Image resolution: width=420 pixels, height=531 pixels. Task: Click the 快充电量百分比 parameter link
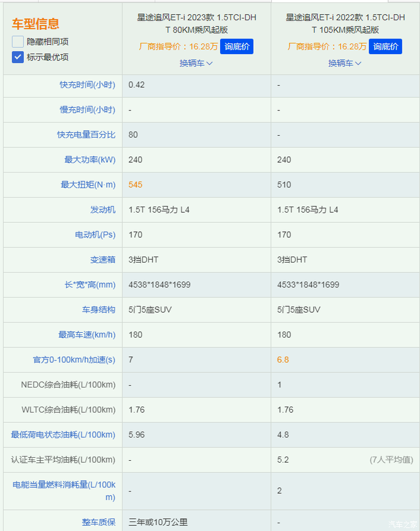(86, 135)
